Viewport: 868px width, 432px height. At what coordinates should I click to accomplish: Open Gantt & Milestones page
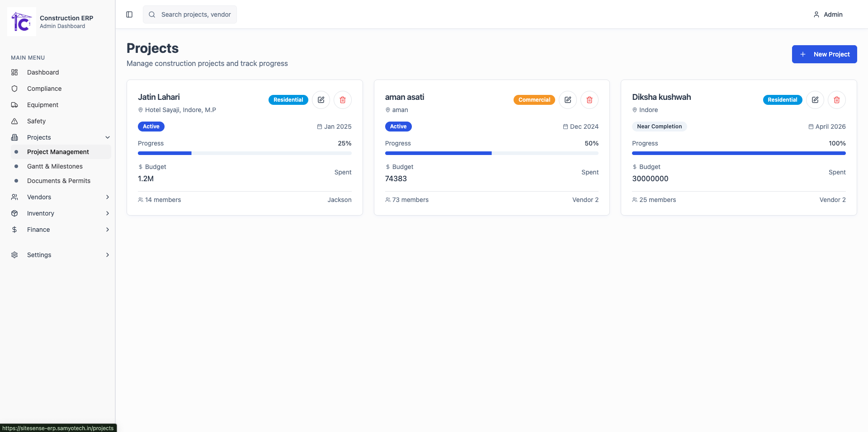(x=61, y=166)
